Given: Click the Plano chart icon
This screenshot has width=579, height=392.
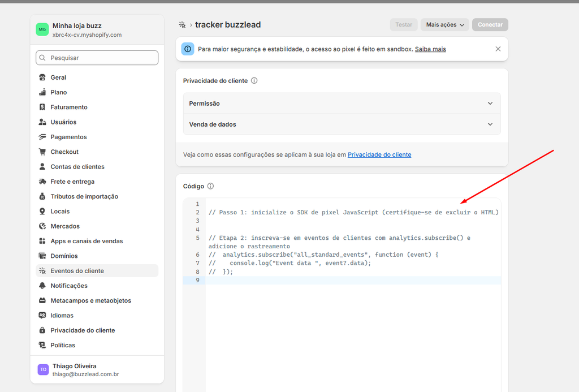Looking at the screenshot, I should pyautogui.click(x=42, y=92).
